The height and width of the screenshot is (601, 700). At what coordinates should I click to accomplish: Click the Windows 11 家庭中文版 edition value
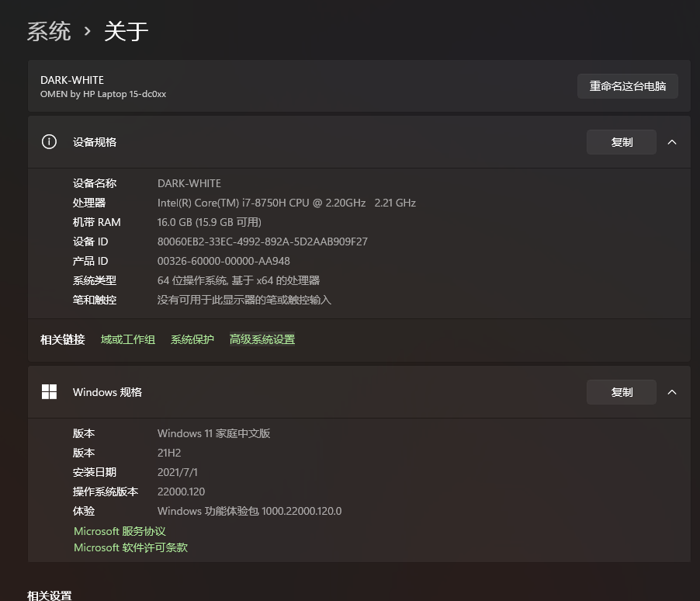(x=214, y=433)
